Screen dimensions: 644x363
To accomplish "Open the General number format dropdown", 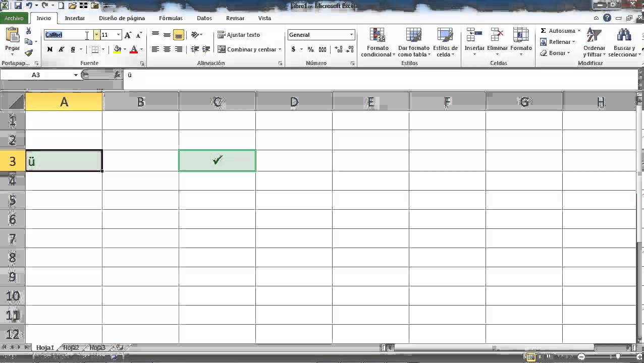I will [352, 35].
